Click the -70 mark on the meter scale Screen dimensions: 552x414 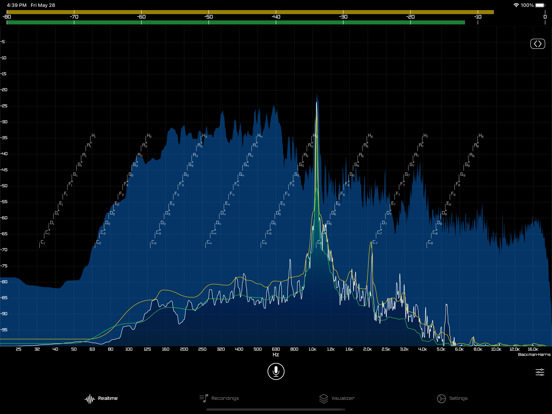74,17
